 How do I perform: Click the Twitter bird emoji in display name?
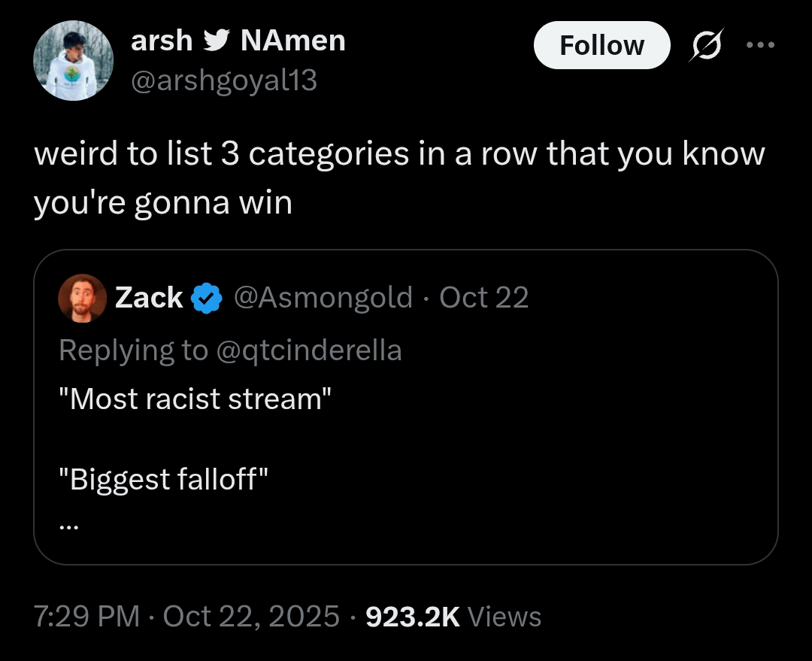pos(217,41)
